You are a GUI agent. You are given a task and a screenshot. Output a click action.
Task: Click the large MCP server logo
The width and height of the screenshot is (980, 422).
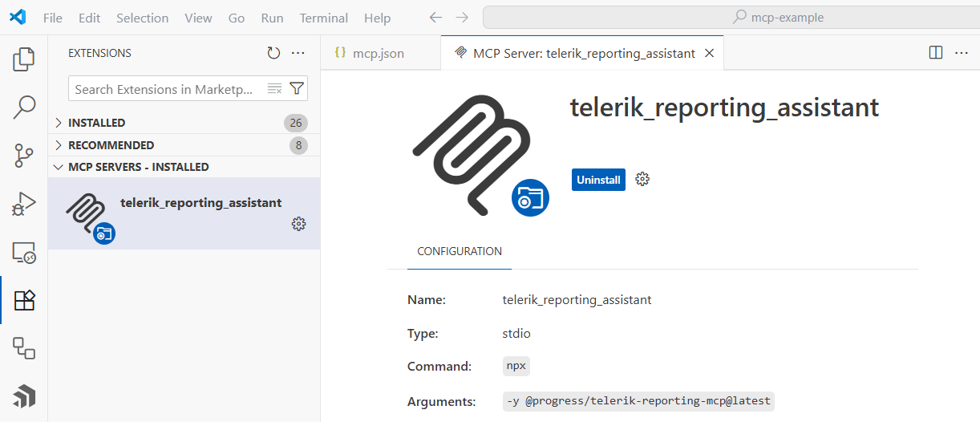[480, 156]
